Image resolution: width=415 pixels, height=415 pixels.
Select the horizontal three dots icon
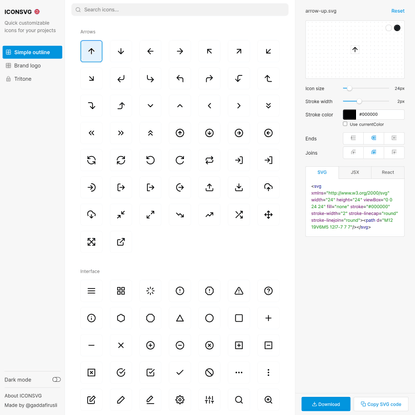pos(239,373)
